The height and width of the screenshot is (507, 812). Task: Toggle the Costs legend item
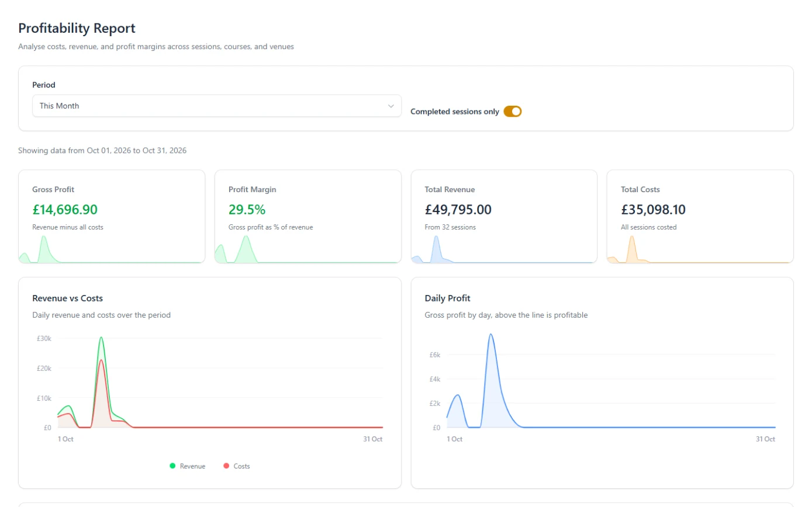tap(237, 466)
